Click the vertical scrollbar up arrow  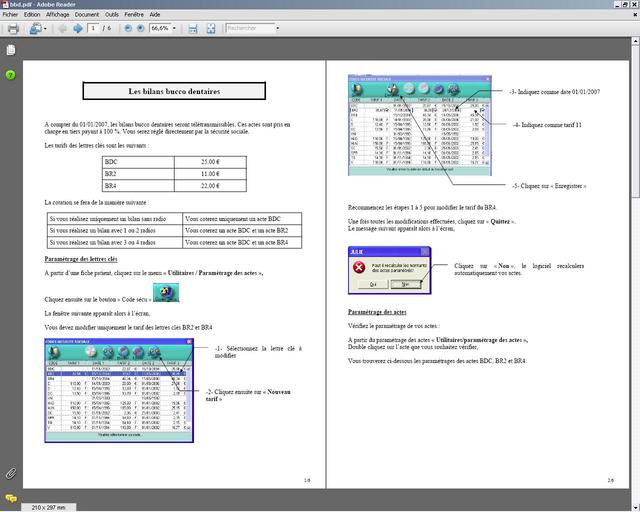point(636,41)
